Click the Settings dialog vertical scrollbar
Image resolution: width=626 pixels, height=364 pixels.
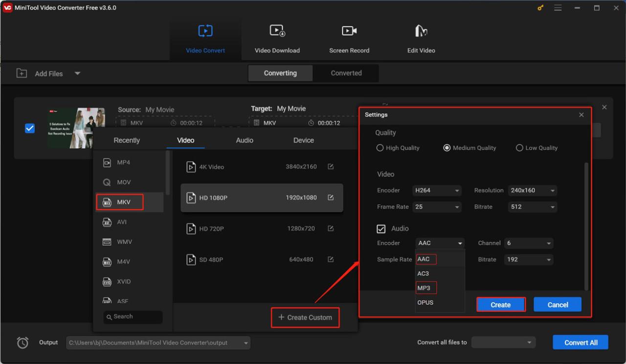click(x=586, y=225)
